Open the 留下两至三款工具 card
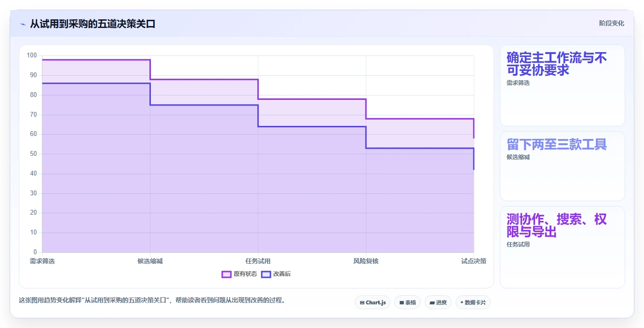This screenshot has width=644, height=328. 563,166
